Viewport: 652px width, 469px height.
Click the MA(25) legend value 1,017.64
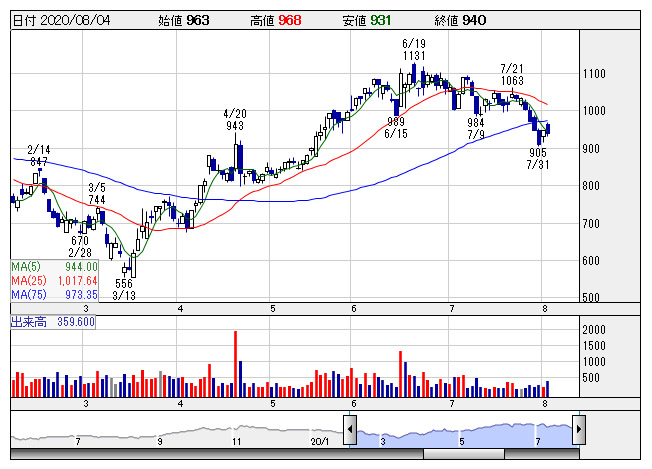pos(77,281)
